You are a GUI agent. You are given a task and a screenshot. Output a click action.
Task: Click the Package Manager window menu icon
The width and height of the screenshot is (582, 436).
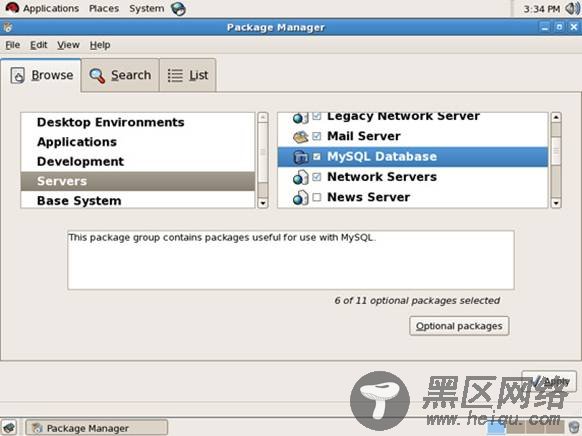tap(7, 27)
